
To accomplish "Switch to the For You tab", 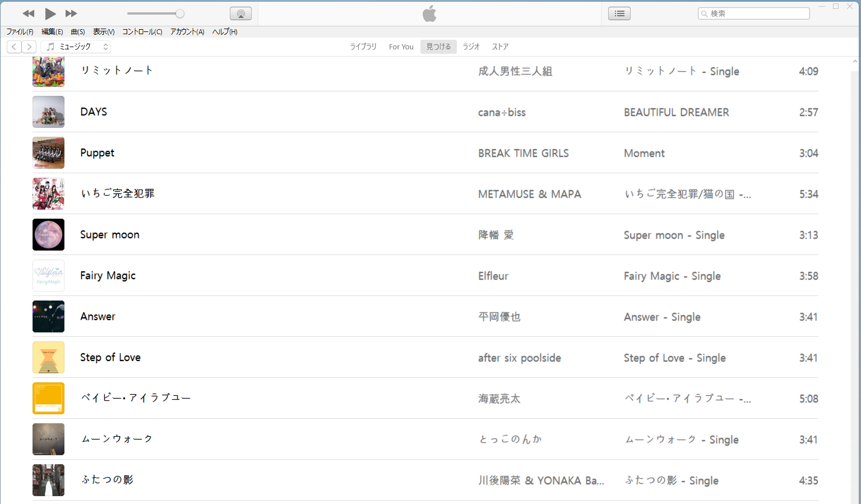I will [x=401, y=47].
